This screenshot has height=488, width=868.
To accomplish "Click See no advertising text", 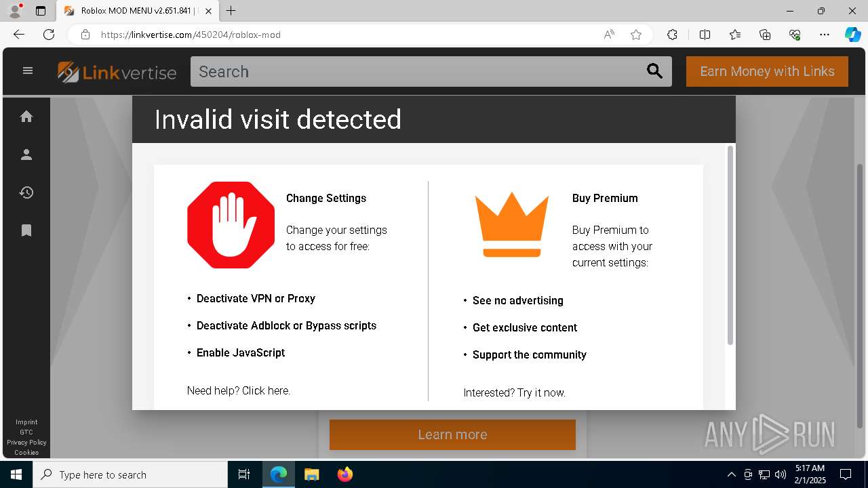I will tap(518, 300).
